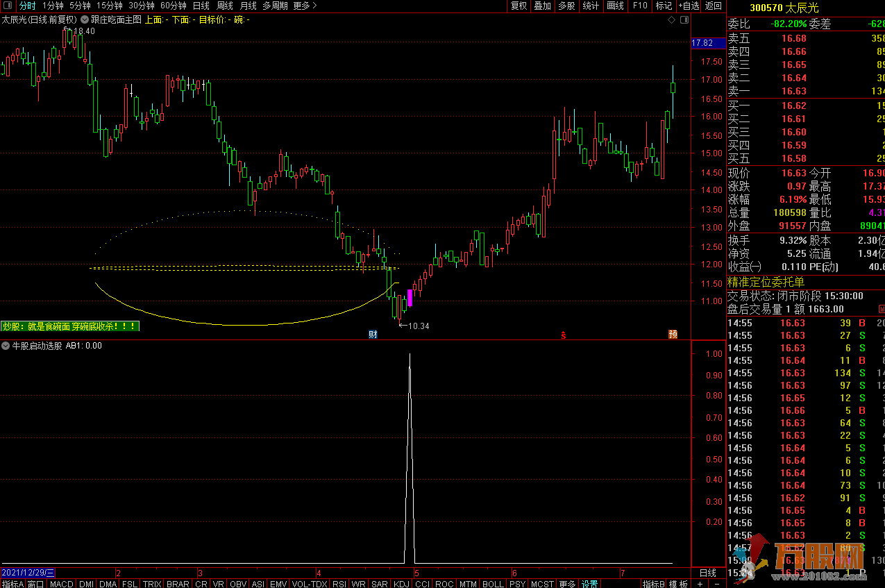
Task: Click the 2021/12/29 date label
Action: click(x=28, y=573)
